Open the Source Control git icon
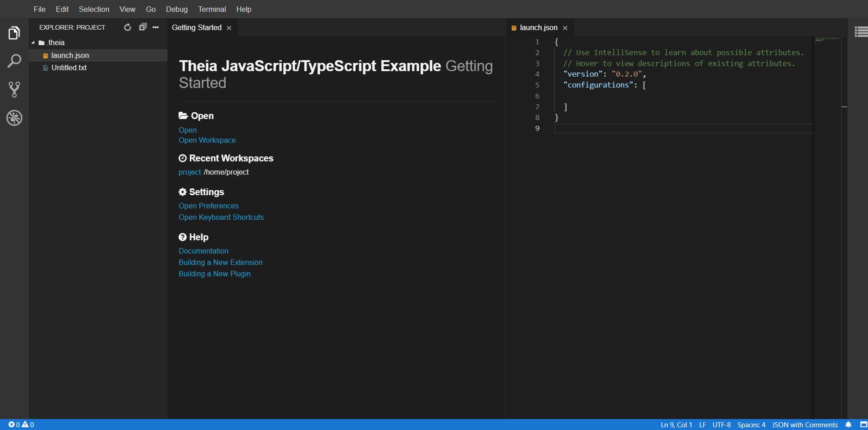 click(14, 89)
